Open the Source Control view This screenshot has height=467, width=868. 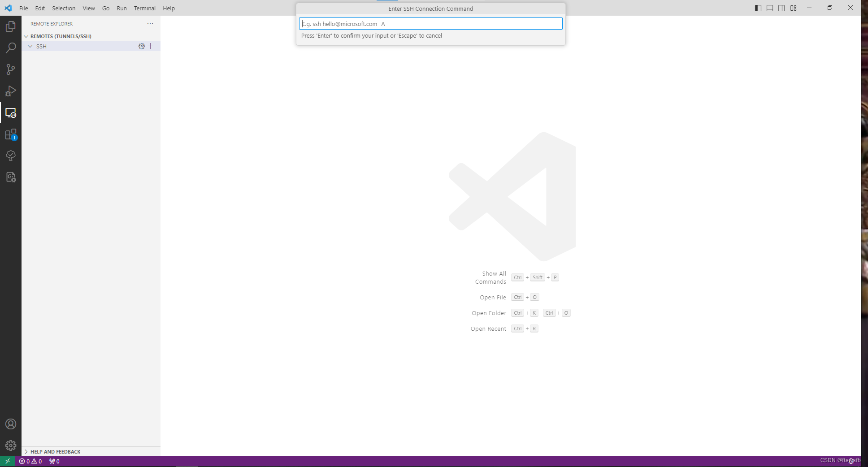tap(11, 69)
